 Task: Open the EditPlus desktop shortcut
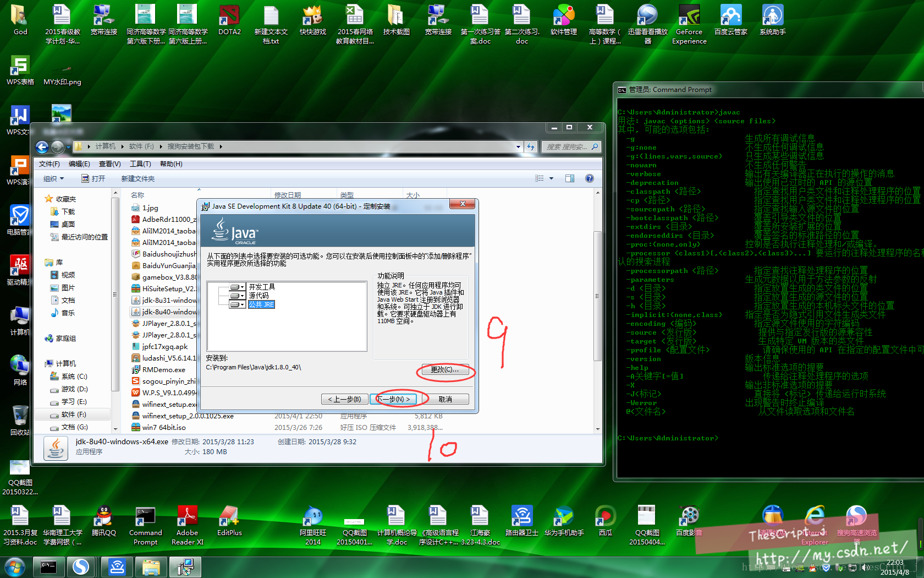[229, 521]
